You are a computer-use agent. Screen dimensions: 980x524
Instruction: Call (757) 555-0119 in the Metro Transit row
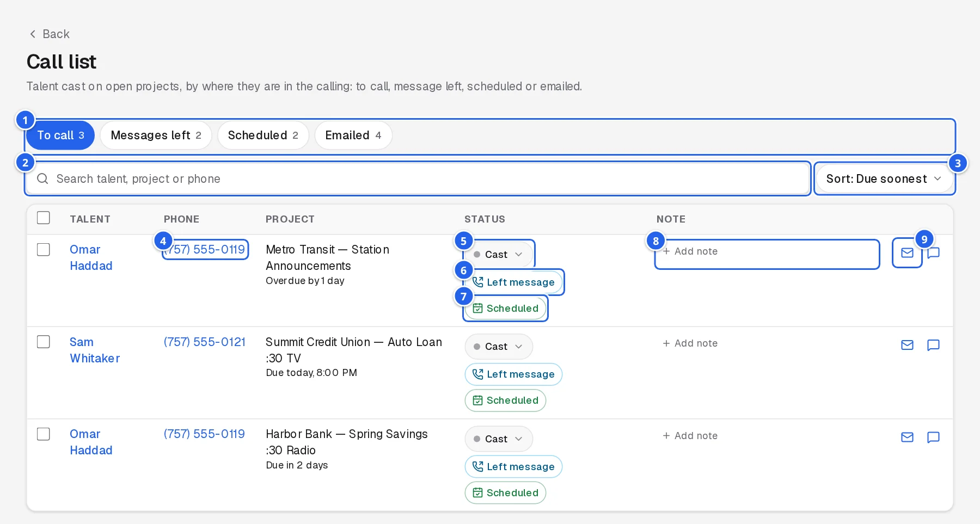(x=205, y=250)
